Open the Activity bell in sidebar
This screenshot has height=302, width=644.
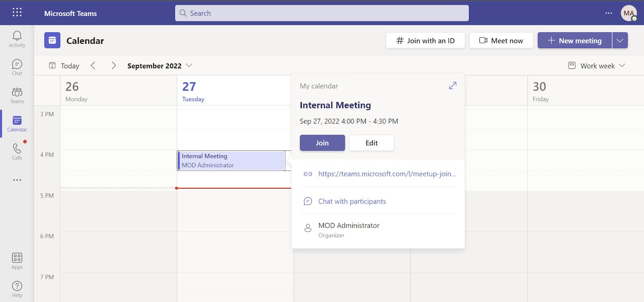[x=17, y=39]
